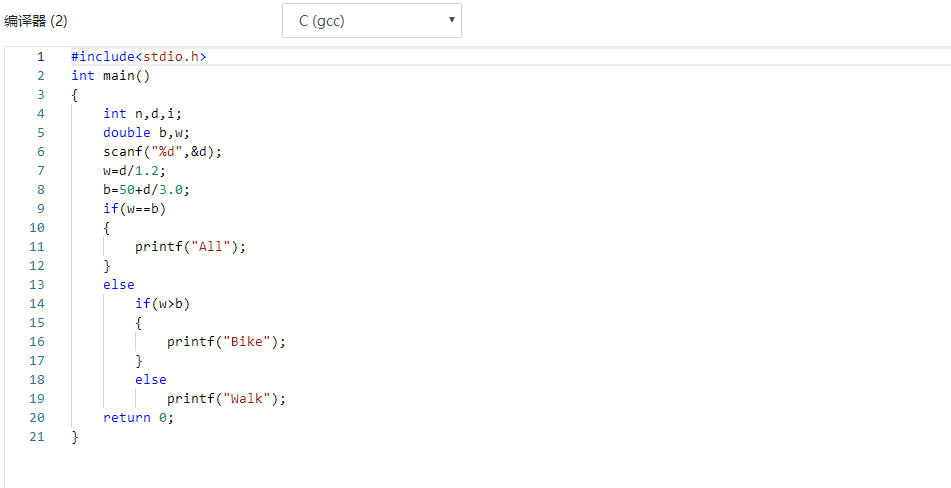Click line number 6 in the gutter
951x488 pixels.
40,152
